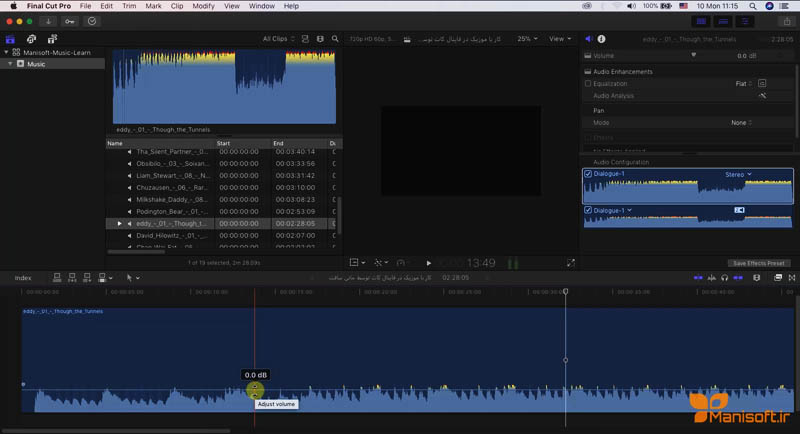Image resolution: width=800 pixels, height=434 pixels.
Task: Click the Append clip icon
Action: pyautogui.click(x=87, y=277)
